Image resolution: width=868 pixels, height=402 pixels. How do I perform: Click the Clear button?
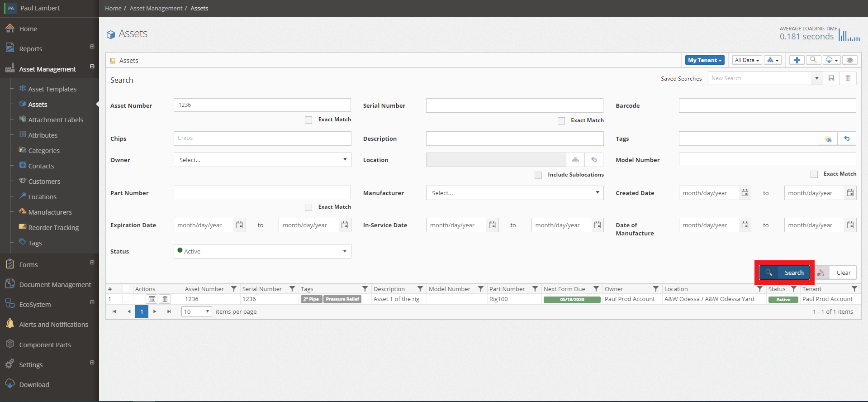tap(843, 273)
